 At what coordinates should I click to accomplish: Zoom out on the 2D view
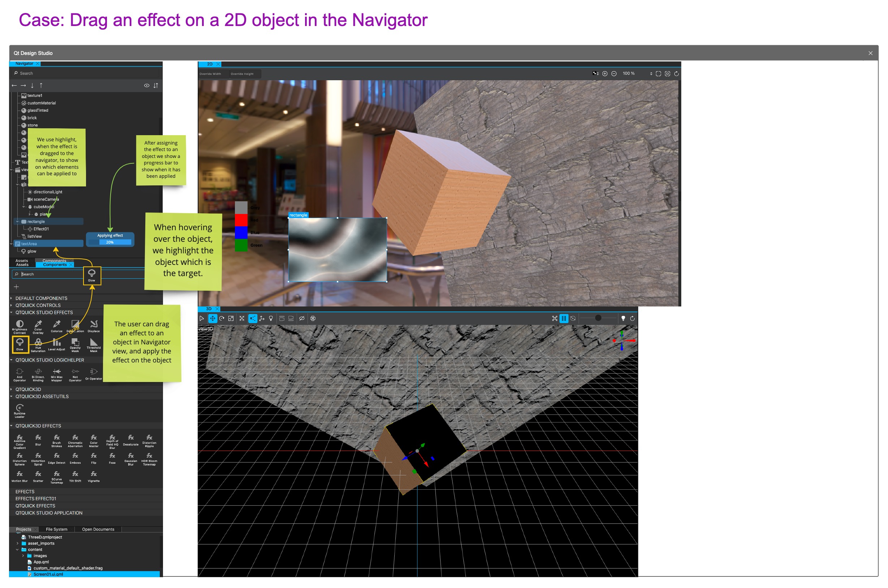click(614, 74)
